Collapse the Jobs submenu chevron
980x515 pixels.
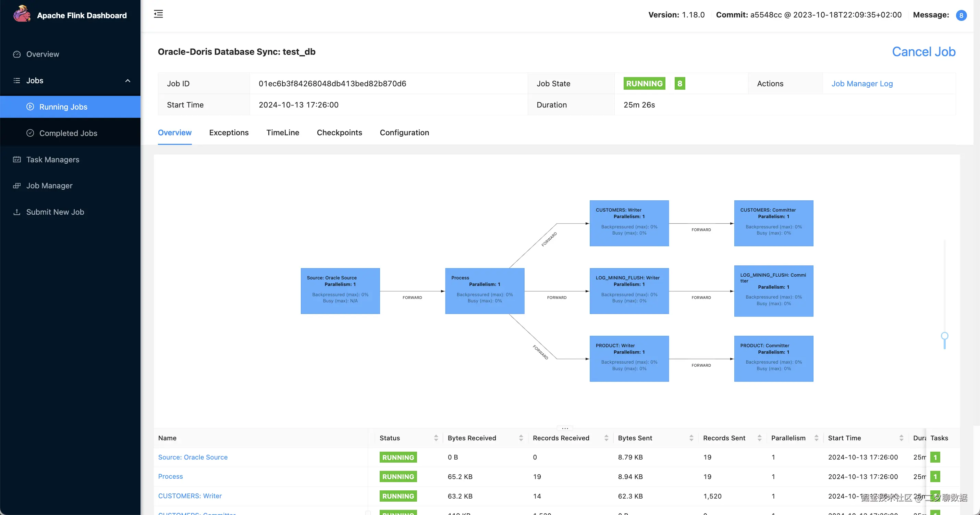128,80
